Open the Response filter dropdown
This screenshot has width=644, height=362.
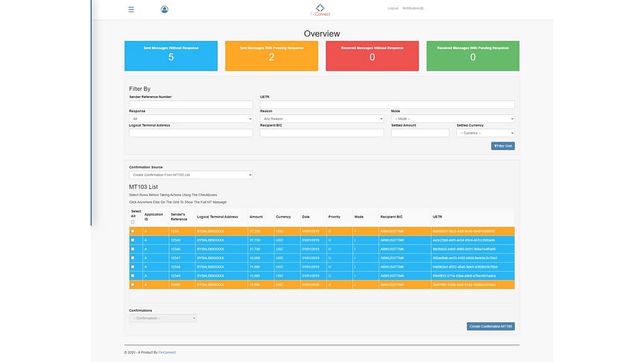coord(191,118)
